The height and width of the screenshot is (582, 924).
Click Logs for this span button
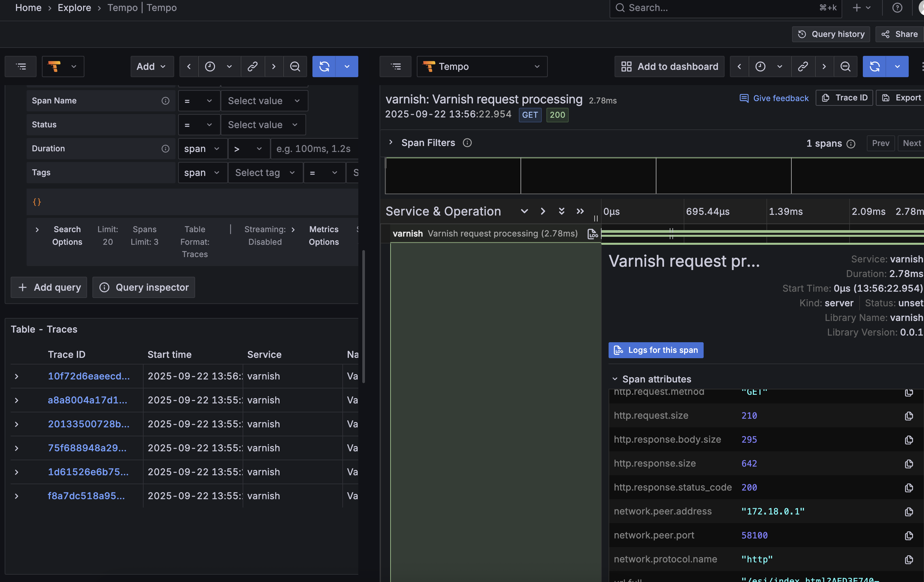655,350
